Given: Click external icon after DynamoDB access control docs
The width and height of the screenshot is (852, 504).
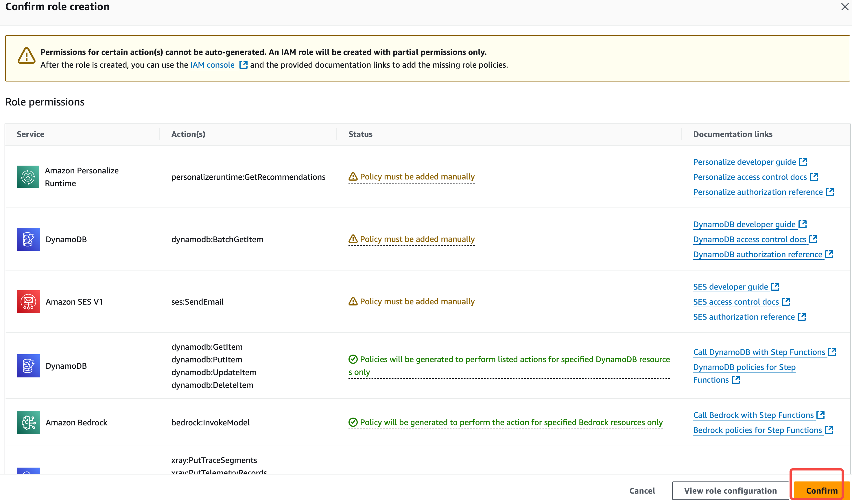Looking at the screenshot, I should pyautogui.click(x=813, y=239).
